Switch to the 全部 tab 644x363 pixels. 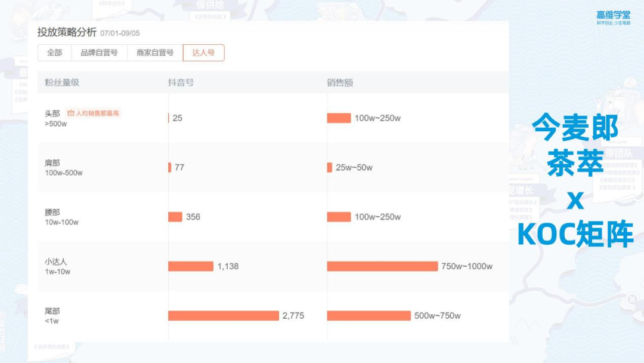point(55,53)
